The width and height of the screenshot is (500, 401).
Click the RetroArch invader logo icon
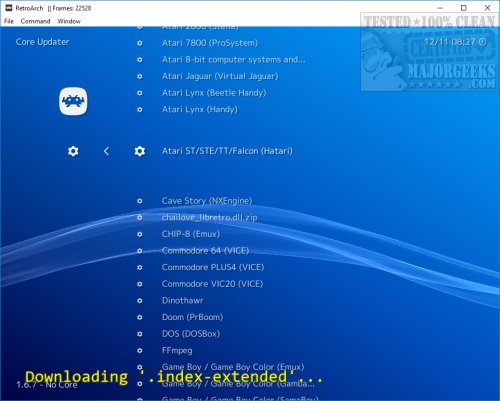tap(73, 101)
